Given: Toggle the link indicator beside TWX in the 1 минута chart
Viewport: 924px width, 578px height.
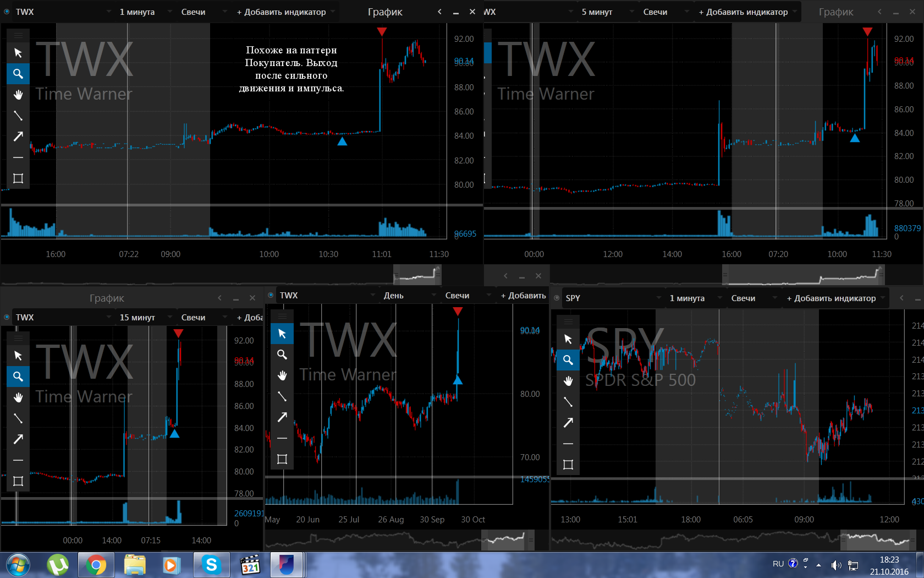Looking at the screenshot, I should (x=7, y=12).
